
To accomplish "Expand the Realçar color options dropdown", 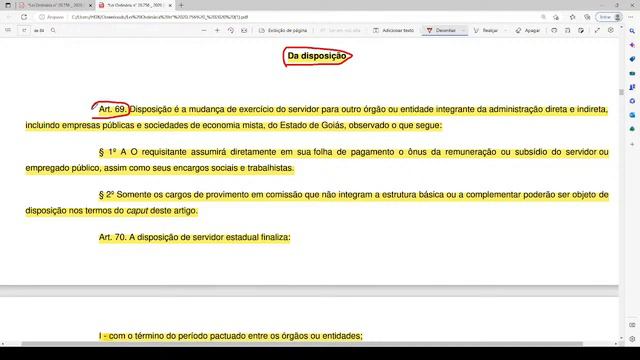I will click(505, 30).
